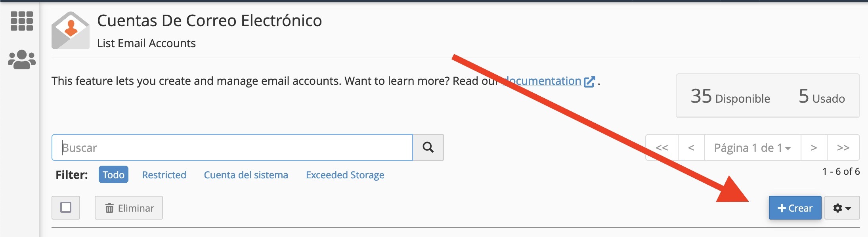The width and height of the screenshot is (868, 237).
Task: Expand the Página 1 de 1 dropdown
Action: pyautogui.click(x=752, y=147)
